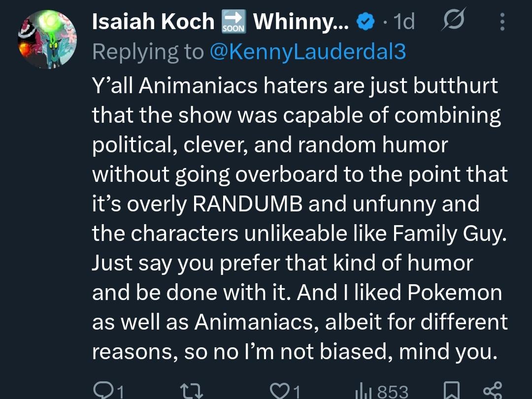Open the @KennyLauderdal3 profile link
Viewport: 532px width, 399px height.
pyautogui.click(x=307, y=52)
